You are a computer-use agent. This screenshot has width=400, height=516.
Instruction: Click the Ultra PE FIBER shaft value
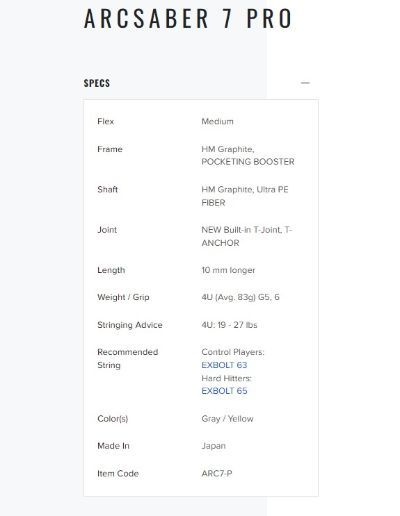point(245,196)
